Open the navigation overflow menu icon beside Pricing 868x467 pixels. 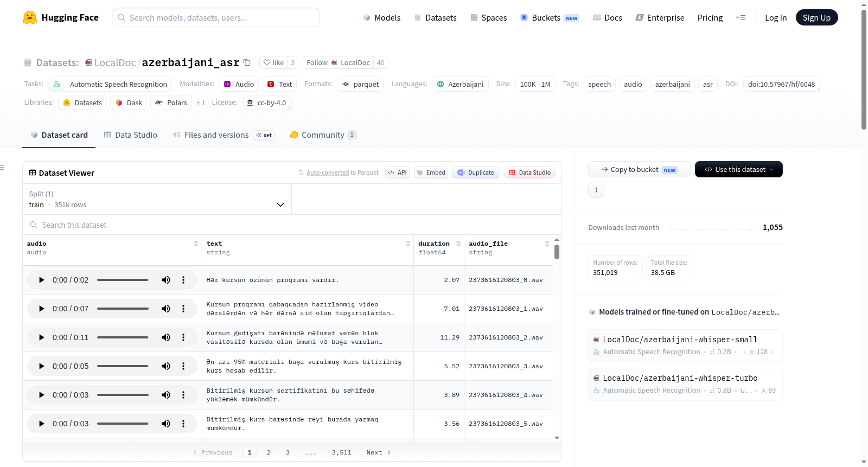[x=741, y=17]
